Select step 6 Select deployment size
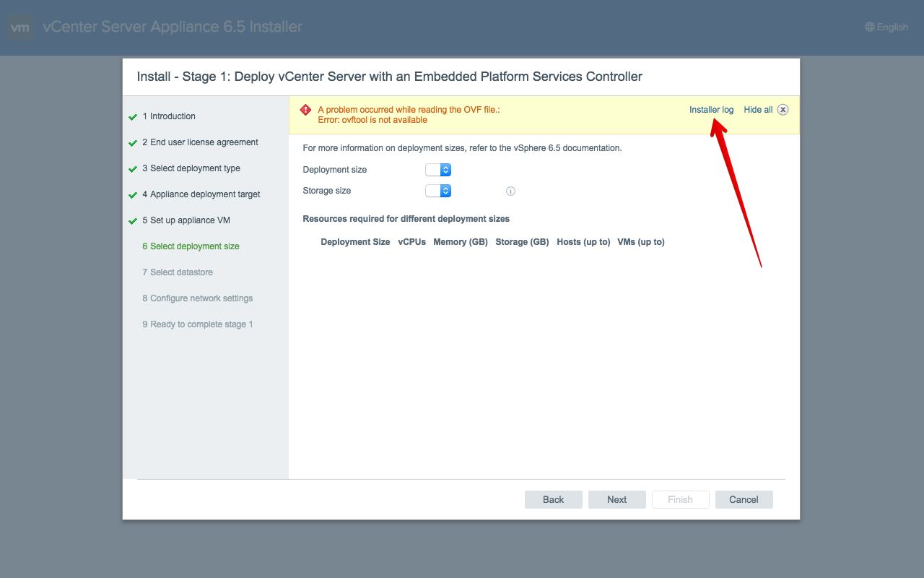Screen dimensions: 924x578 (x=191, y=246)
